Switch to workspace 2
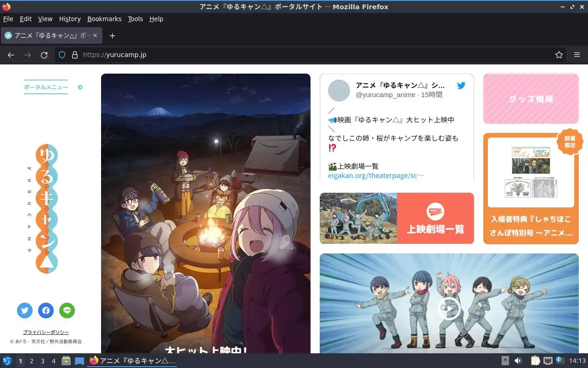 [x=32, y=361]
